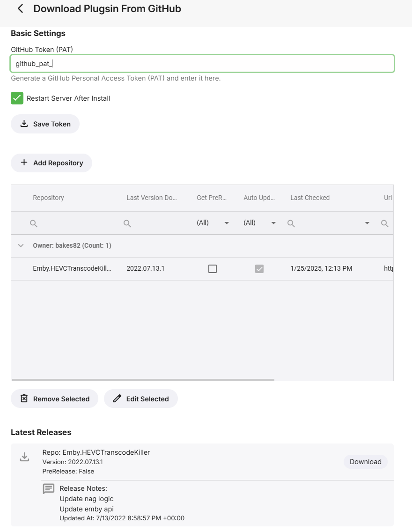Screen dimensions: 412x532
Task: Click search icon in Url column filter
Action: click(385, 224)
